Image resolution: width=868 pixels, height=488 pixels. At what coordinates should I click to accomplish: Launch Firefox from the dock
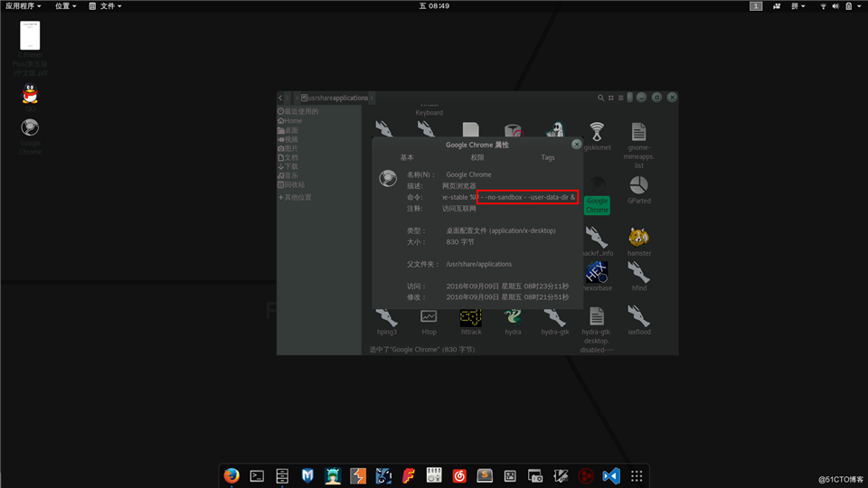231,476
